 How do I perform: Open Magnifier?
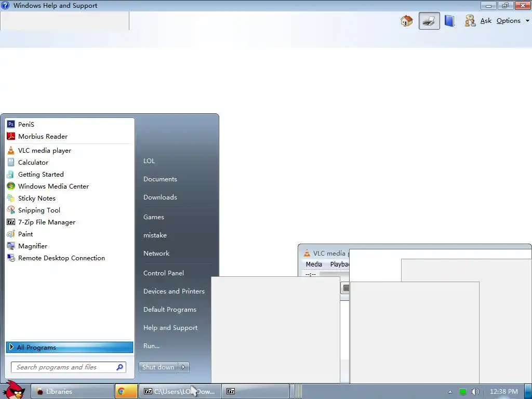70,246
